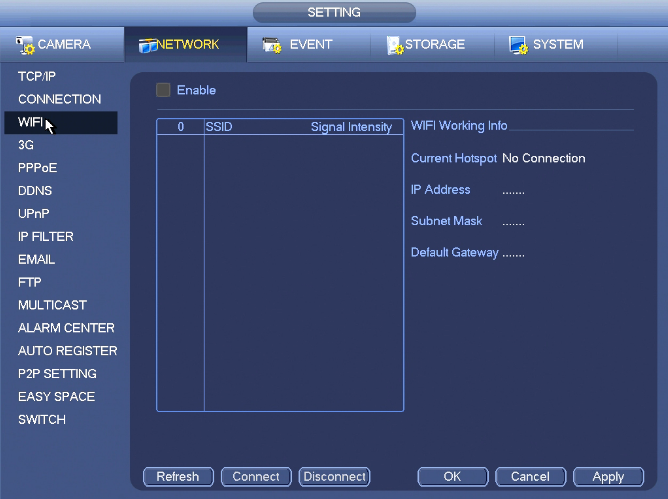Click the SSID column header
Viewport: 668px width, 499px height.
point(219,127)
